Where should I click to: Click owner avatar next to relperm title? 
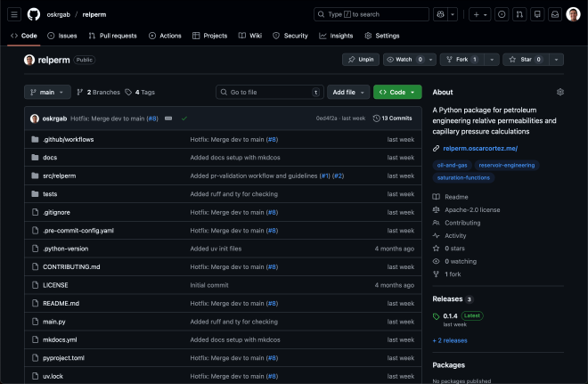29,60
